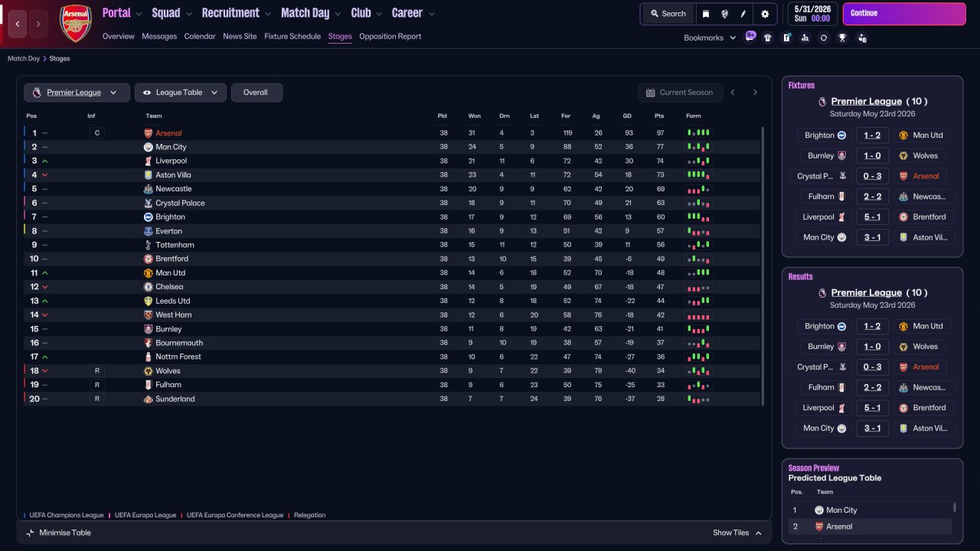Click the Liverpool badge in league table

(x=149, y=161)
